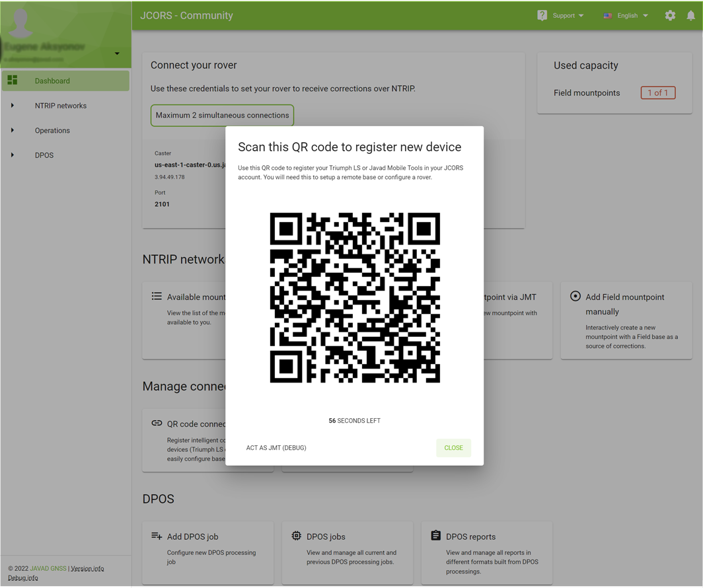This screenshot has width=703, height=588.
Task: Click caster hostname us-east-1-caster-0 text
Action: pyautogui.click(x=190, y=165)
